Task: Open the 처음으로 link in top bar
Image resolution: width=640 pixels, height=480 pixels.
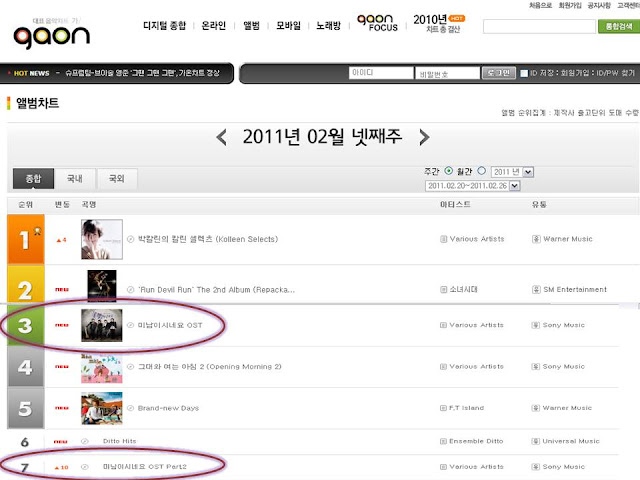Action: [x=540, y=5]
